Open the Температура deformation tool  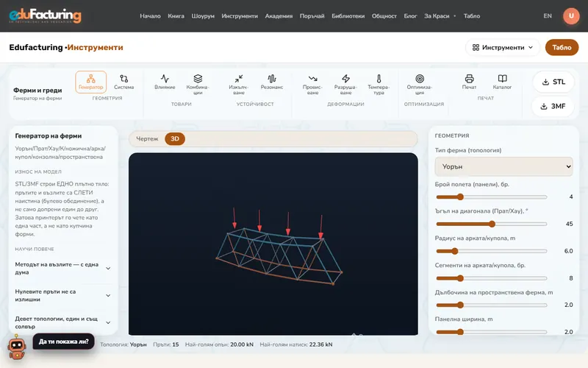[x=379, y=85]
